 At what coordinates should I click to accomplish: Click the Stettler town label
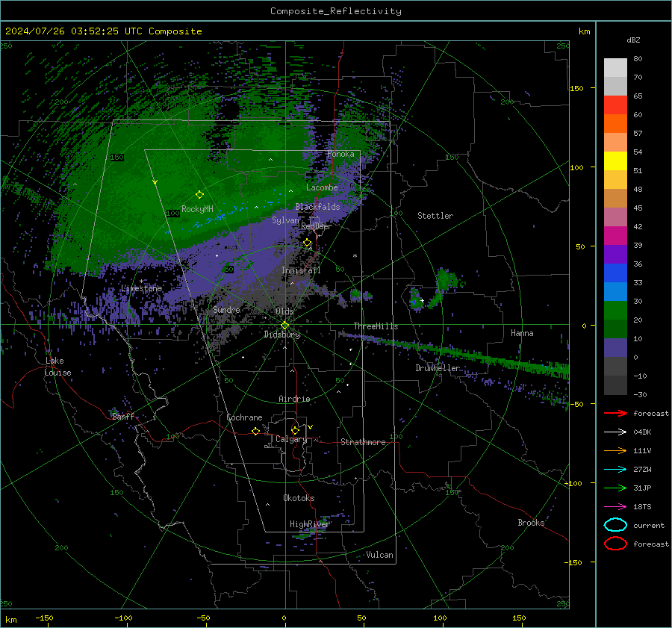pos(435,216)
